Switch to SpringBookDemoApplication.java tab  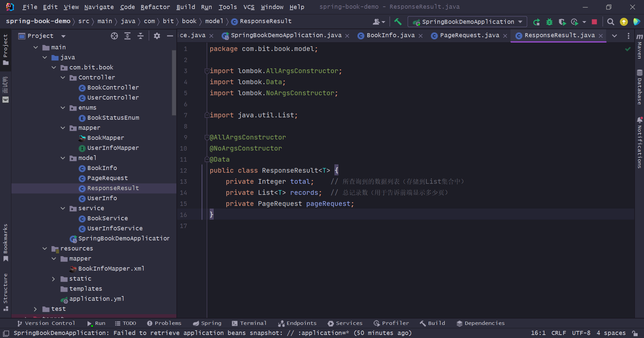coord(286,36)
